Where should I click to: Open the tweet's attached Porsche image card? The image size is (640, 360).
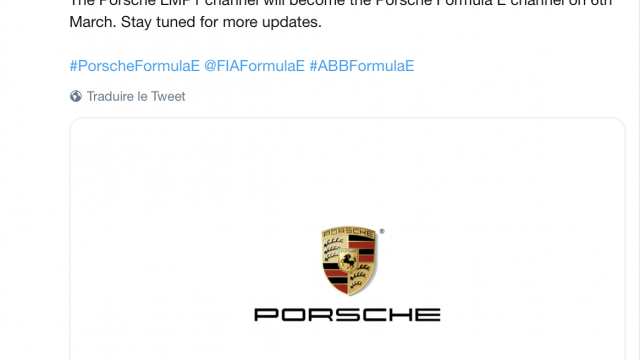[x=347, y=239]
